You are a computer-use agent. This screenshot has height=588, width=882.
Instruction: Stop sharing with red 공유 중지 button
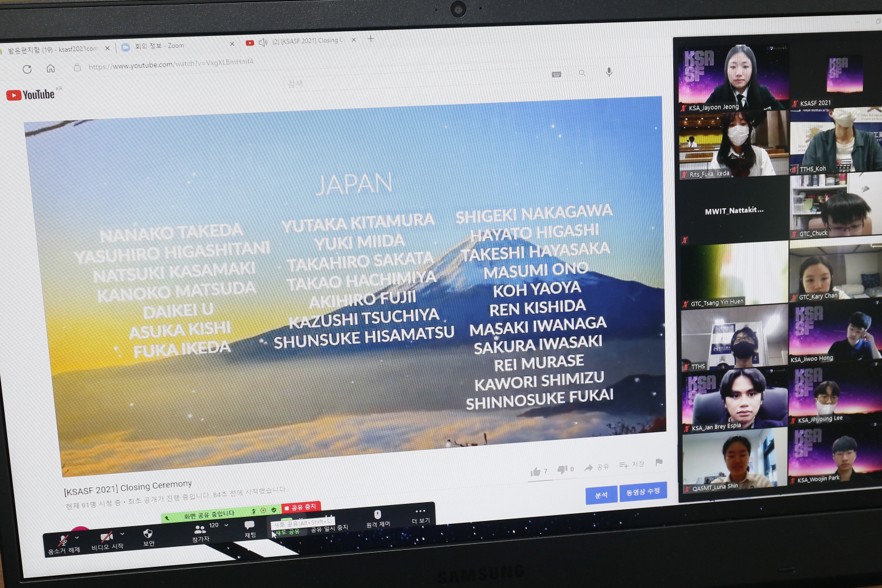tap(301, 507)
